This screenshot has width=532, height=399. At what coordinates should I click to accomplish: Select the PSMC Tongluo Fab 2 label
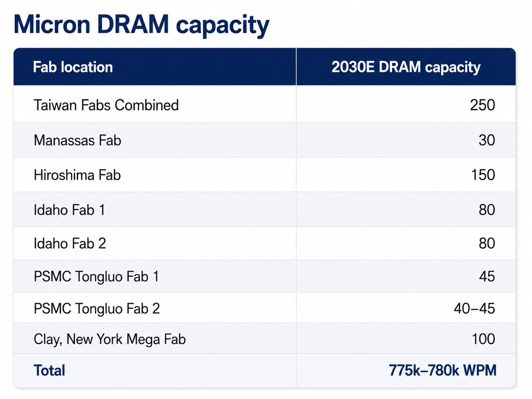click(97, 309)
